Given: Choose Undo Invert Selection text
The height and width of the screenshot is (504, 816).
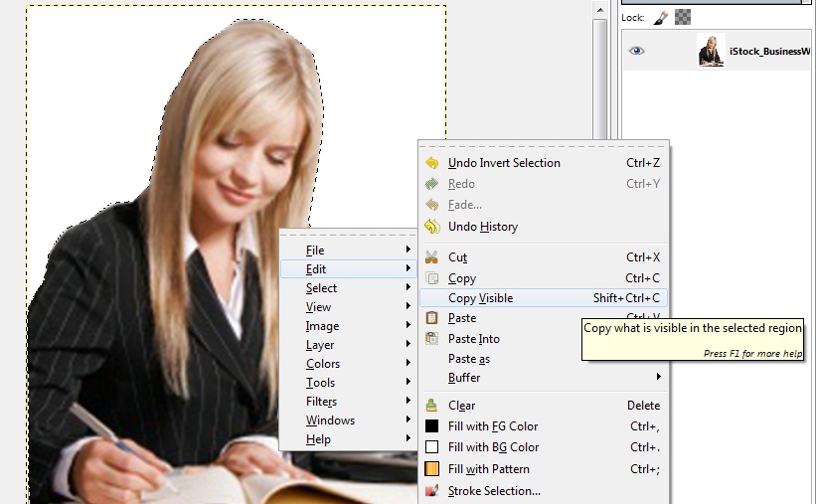Looking at the screenshot, I should 504,163.
